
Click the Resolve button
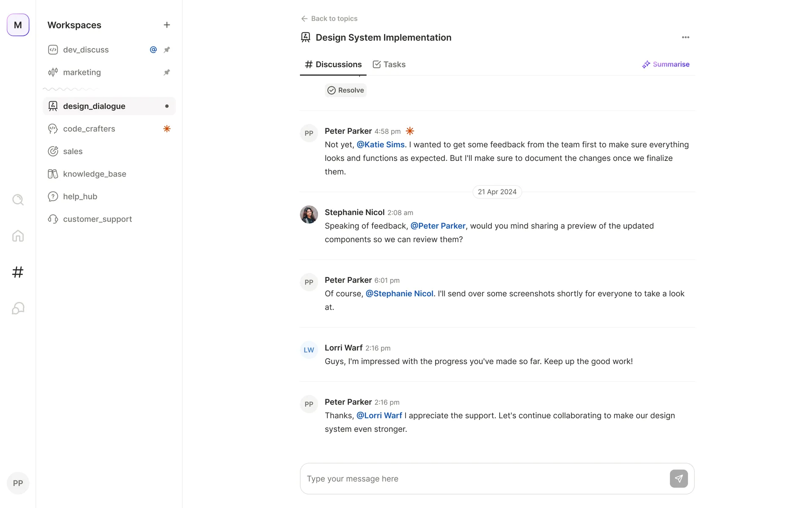(x=346, y=90)
